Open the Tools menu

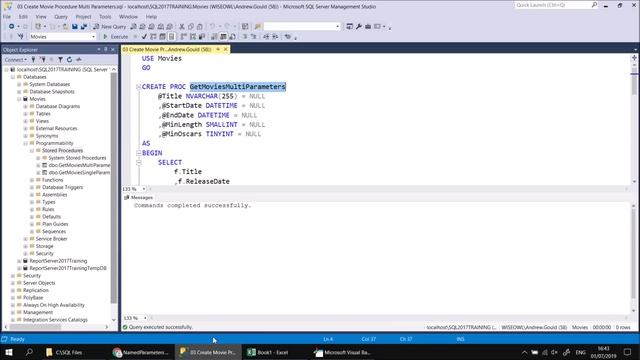tap(105, 17)
